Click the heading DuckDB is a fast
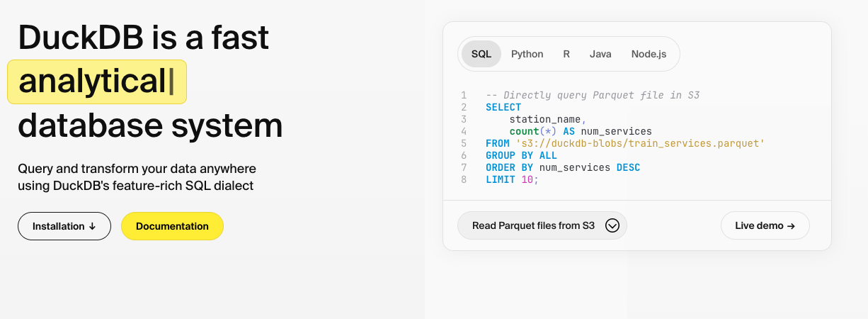The width and height of the screenshot is (868, 319). [x=144, y=37]
